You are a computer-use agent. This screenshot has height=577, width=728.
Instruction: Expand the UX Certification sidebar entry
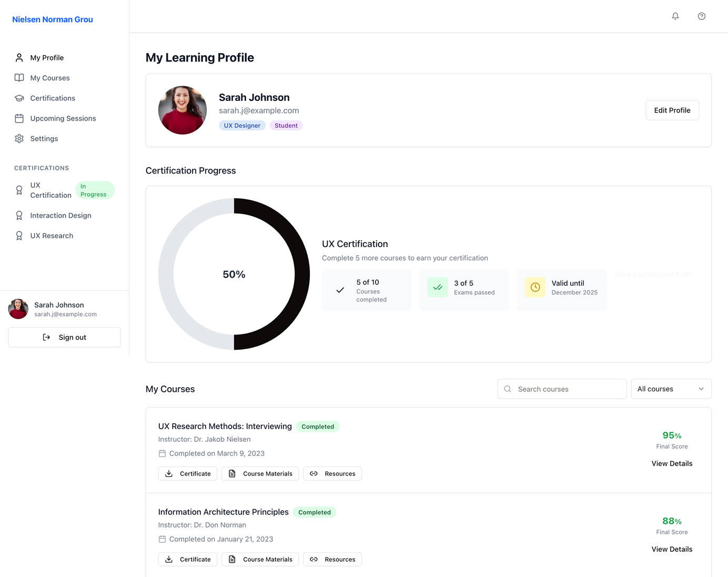50,190
